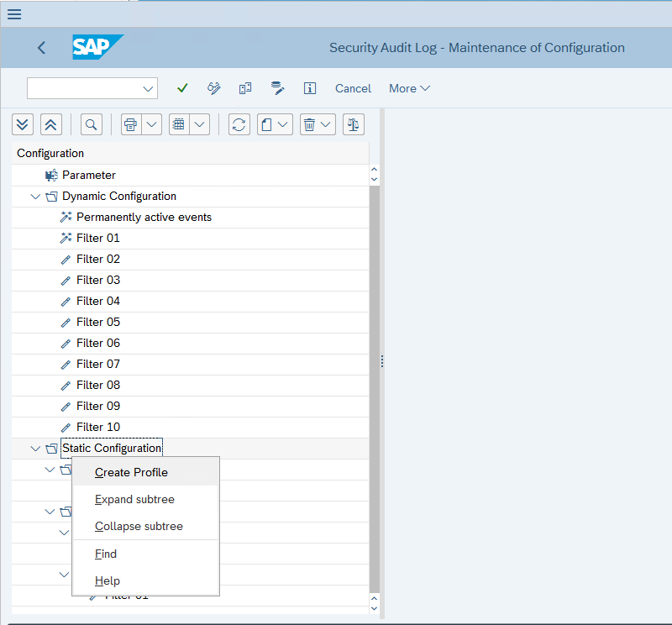The width and height of the screenshot is (672, 625).
Task: Collapse the Dynamic Configuration node
Action: (35, 197)
